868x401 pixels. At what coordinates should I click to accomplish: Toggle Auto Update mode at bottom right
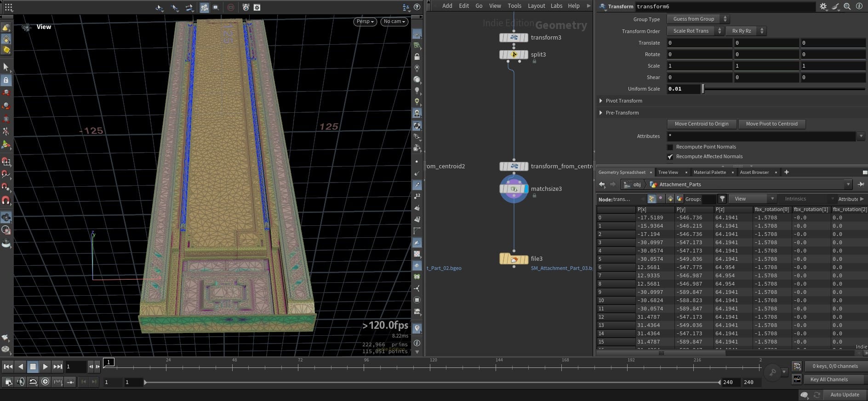point(844,395)
